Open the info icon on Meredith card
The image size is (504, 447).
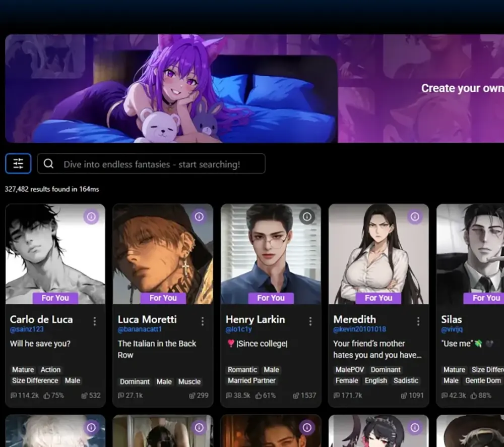click(x=415, y=216)
